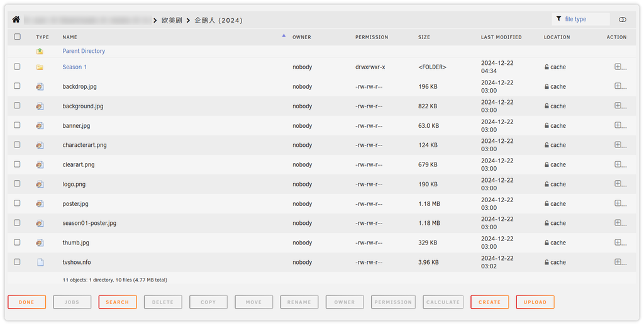Click the Season 1 folder icon
Image resolution: width=644 pixels, height=325 pixels.
(40, 67)
